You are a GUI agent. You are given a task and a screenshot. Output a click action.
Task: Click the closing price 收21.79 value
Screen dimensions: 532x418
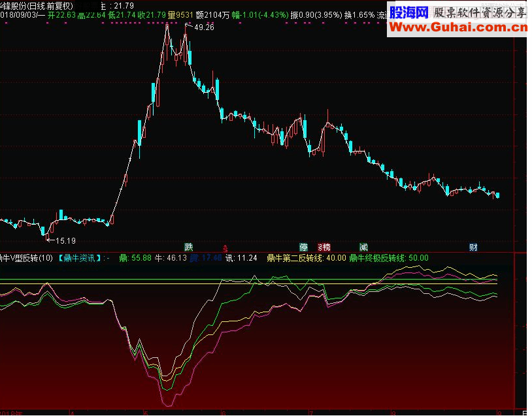pos(152,15)
